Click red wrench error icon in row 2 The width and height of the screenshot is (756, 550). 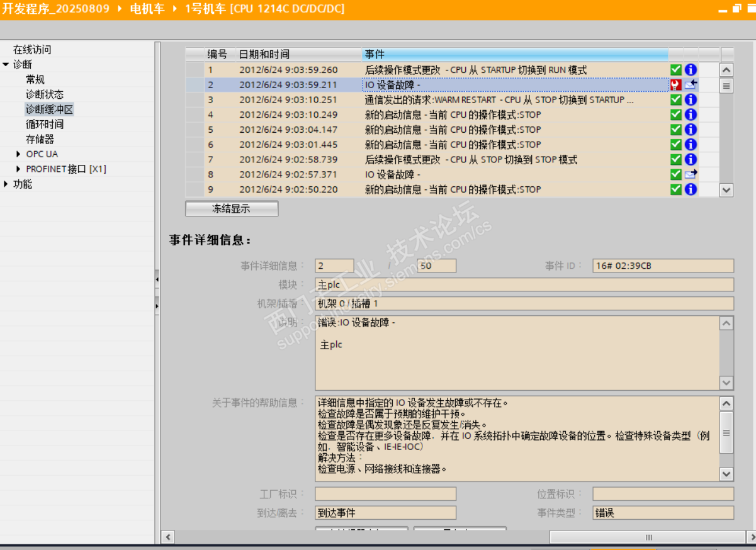point(676,85)
